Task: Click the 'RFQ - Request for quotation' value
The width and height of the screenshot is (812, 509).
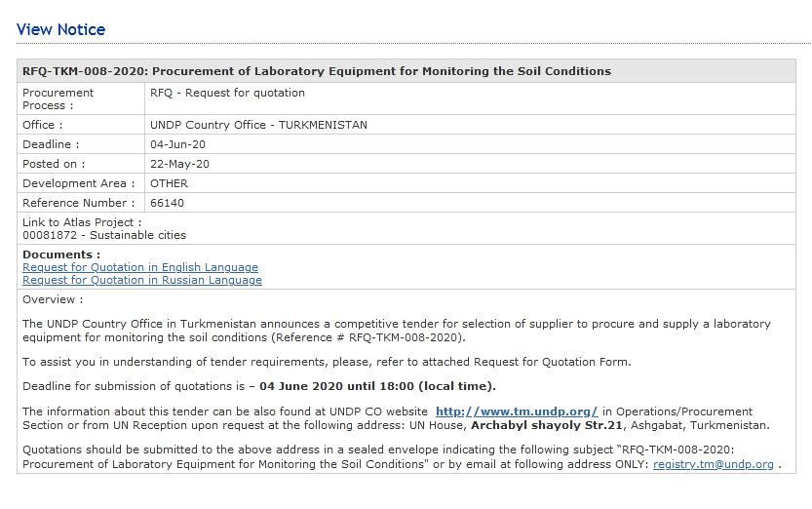Action: [227, 93]
